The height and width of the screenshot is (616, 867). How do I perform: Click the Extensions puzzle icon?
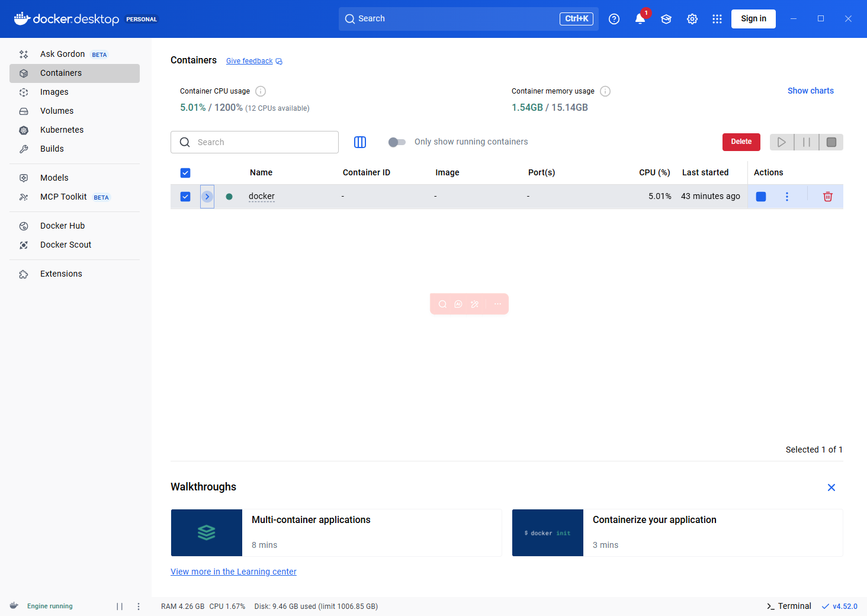tap(24, 274)
